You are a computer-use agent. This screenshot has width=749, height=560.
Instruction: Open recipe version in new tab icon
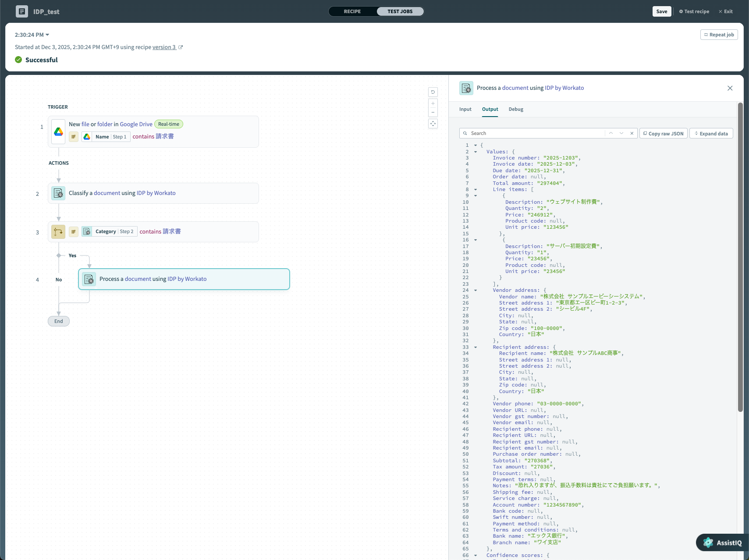[x=181, y=47]
